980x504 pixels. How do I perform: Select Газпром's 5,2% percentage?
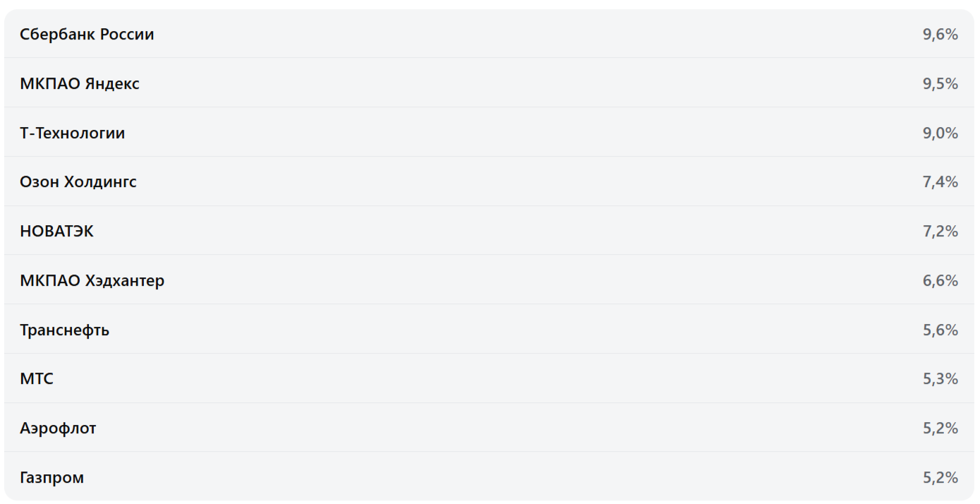(x=940, y=478)
